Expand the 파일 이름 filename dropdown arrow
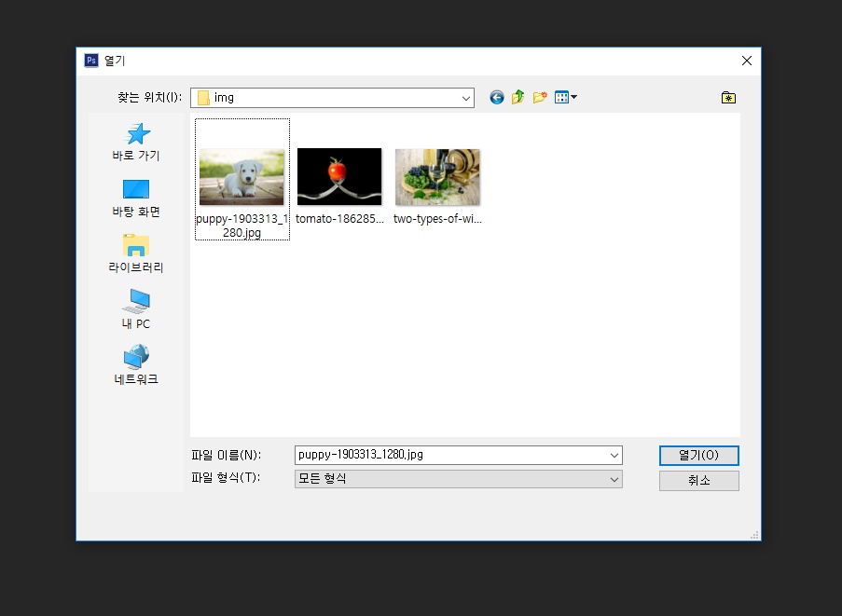Viewport: 842px width, 616px height. point(614,455)
